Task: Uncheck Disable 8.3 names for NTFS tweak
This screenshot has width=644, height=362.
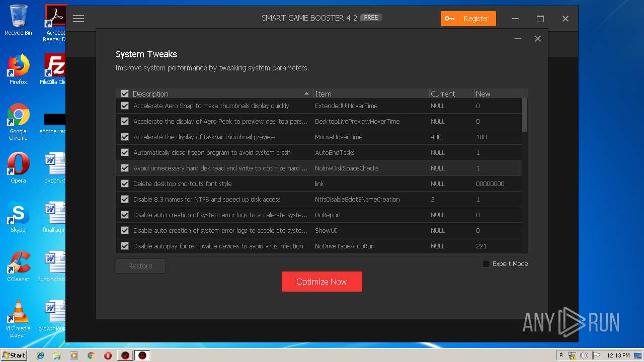Action: pyautogui.click(x=125, y=200)
